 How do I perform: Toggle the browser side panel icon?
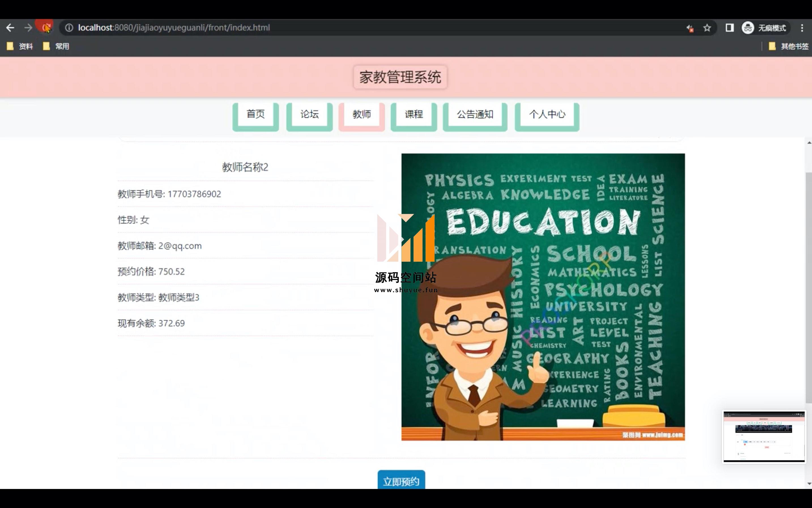click(729, 27)
